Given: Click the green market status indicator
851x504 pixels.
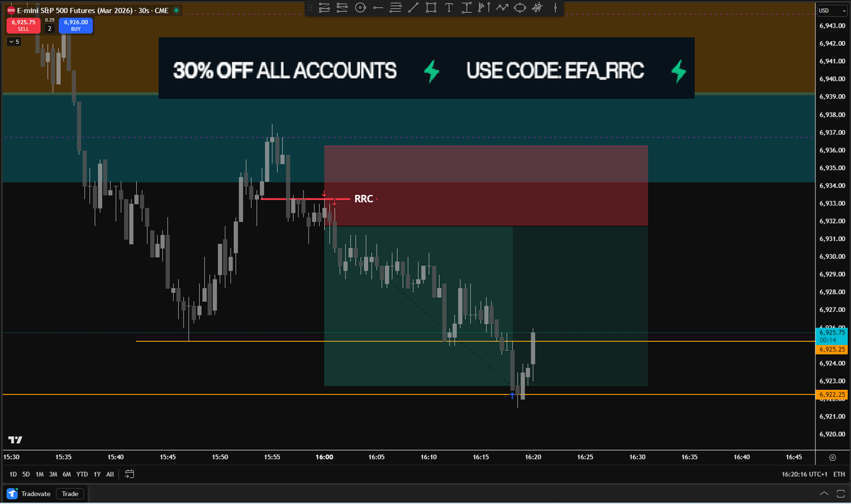Looking at the screenshot, I should [176, 11].
